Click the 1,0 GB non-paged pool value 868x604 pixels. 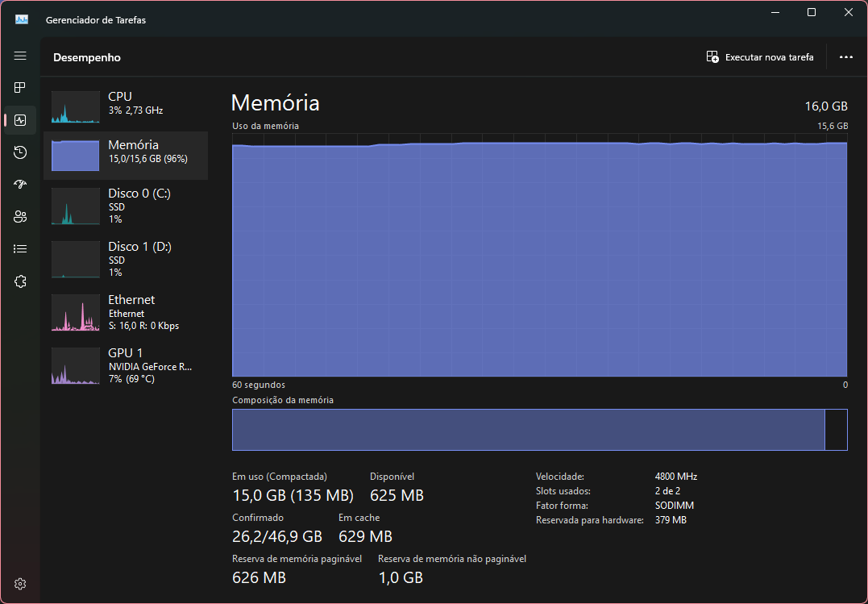click(x=401, y=577)
